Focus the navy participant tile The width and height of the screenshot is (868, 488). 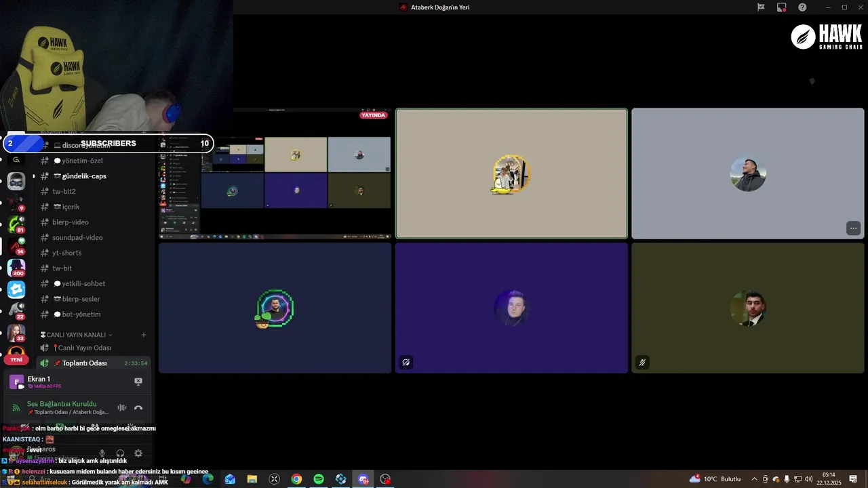click(275, 308)
